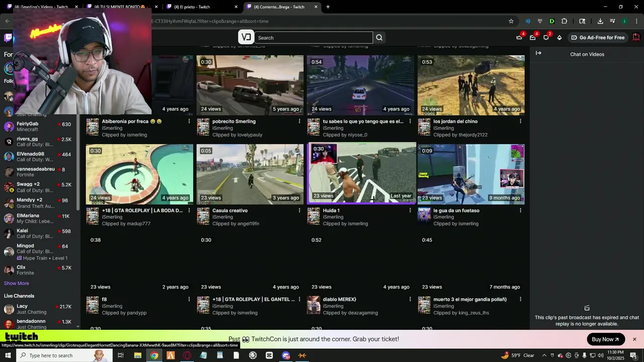Open Swagg +2 channel in sidebar
This screenshot has width=644, height=362.
[39, 187]
